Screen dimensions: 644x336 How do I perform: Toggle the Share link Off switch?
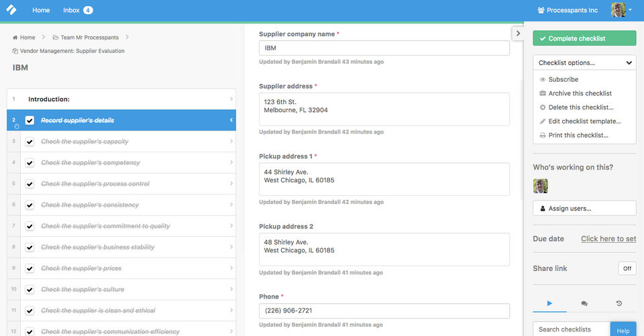tap(627, 268)
